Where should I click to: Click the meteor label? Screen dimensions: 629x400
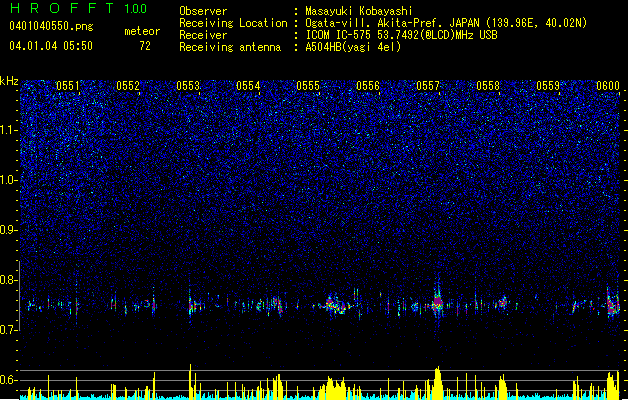(x=142, y=31)
